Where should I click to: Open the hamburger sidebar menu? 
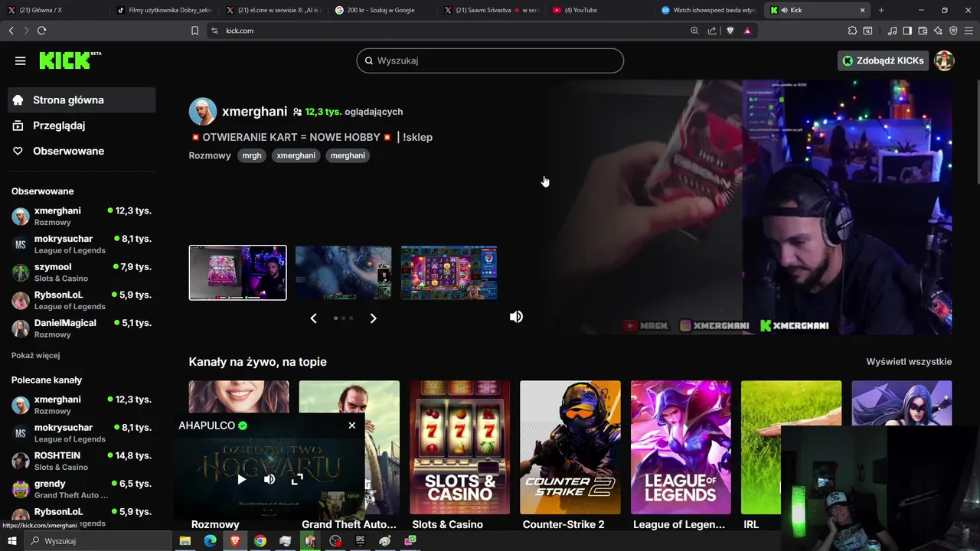pyautogui.click(x=21, y=60)
